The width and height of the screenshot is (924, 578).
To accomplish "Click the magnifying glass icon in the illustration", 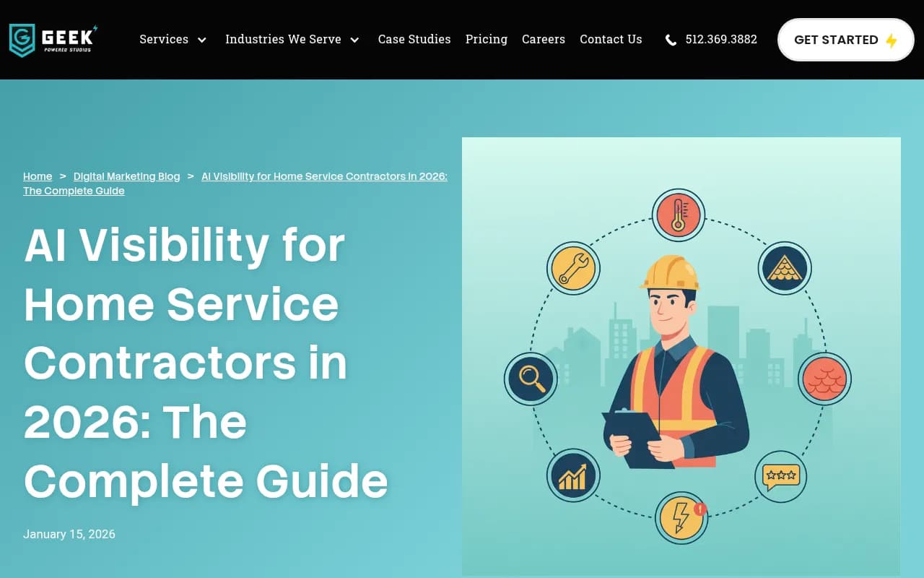I will [531, 379].
